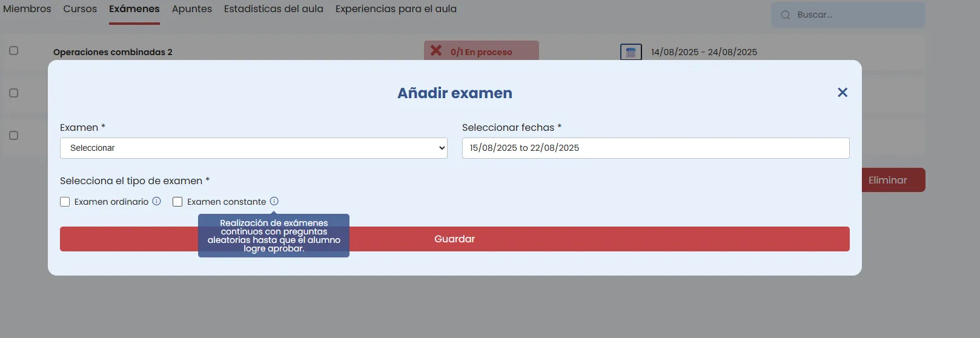Click info icon next to Examen constante

click(x=274, y=201)
